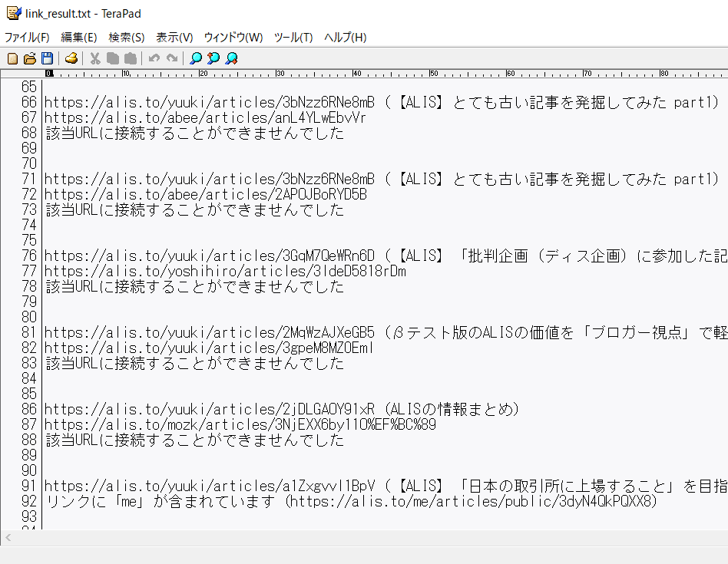Click the Paste toolbar icon
This screenshot has height=564, width=728.
[x=131, y=58]
